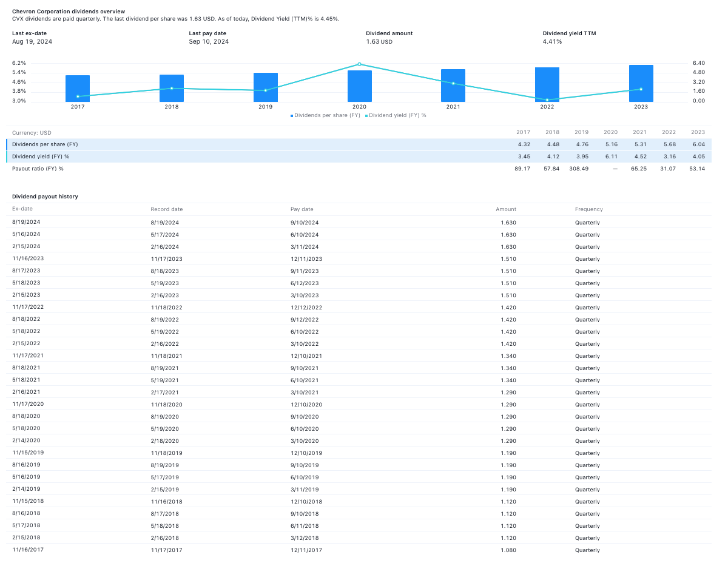
Task: Select the 4.32 dividends per share value
Action: (x=524, y=144)
